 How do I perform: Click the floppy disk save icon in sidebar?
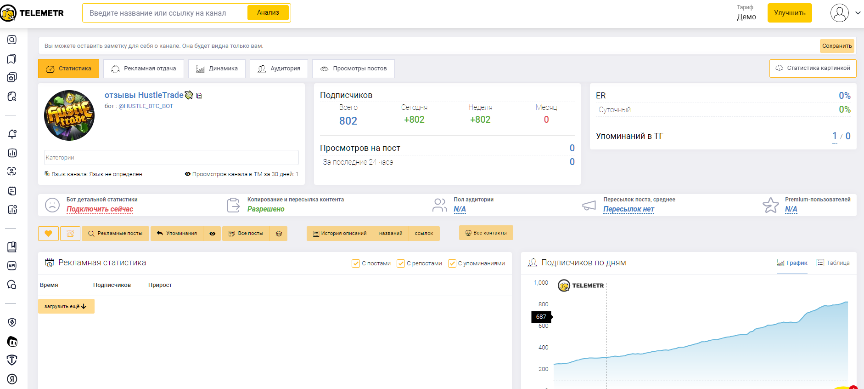point(12,246)
